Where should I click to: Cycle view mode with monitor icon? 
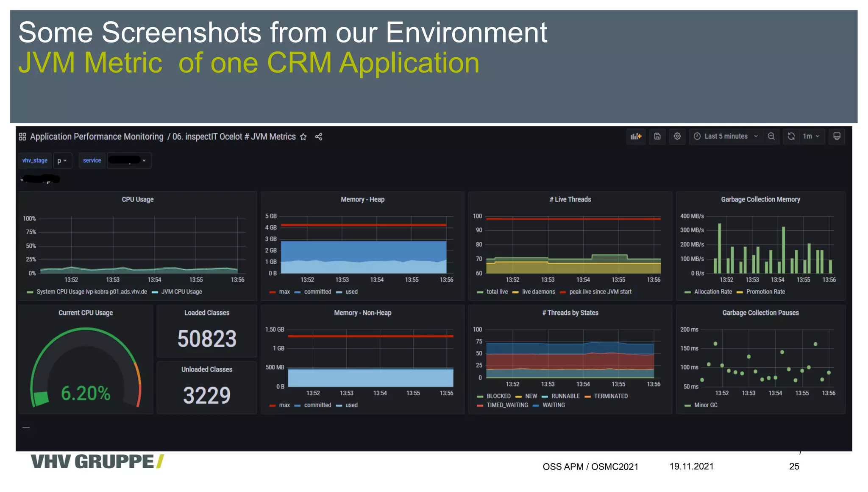tap(837, 136)
